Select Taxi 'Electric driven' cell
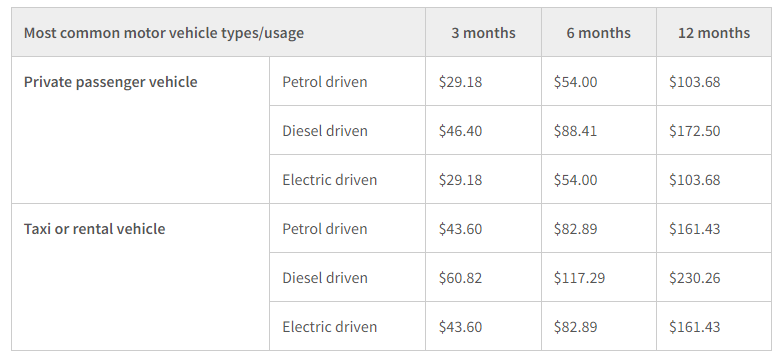The image size is (780, 361). pos(347,326)
